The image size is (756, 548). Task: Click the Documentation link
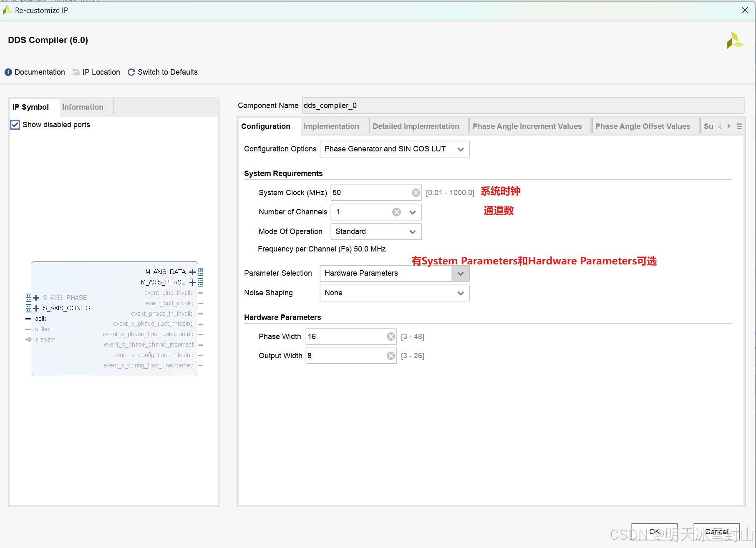(x=40, y=72)
